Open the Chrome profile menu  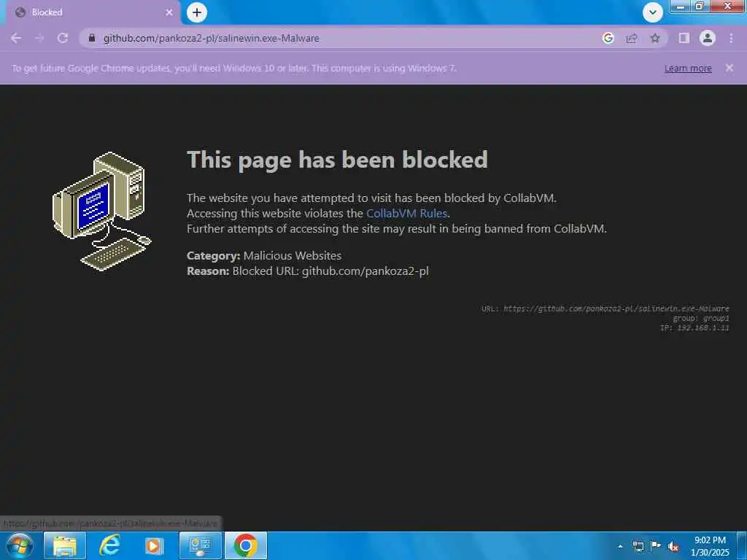pos(708,38)
